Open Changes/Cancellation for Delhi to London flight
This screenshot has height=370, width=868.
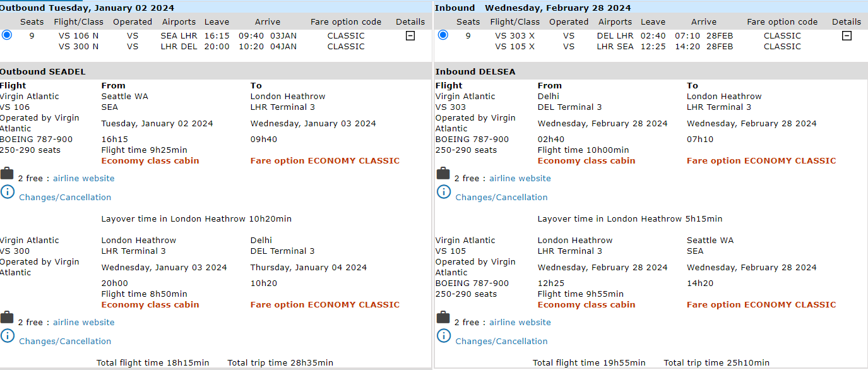pos(501,198)
